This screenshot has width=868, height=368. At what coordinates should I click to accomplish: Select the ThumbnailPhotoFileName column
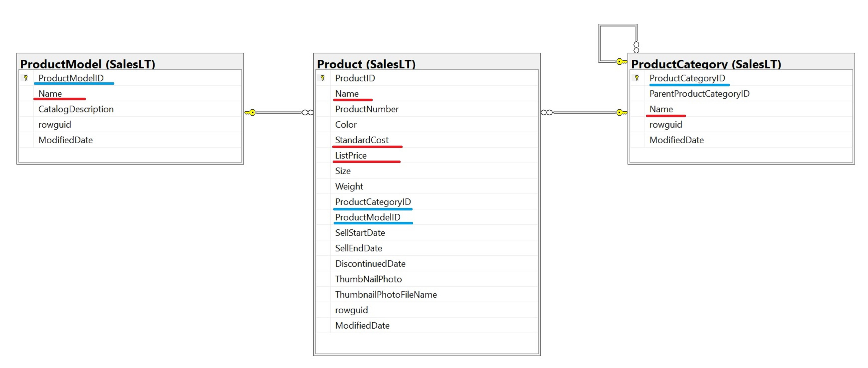tap(386, 295)
